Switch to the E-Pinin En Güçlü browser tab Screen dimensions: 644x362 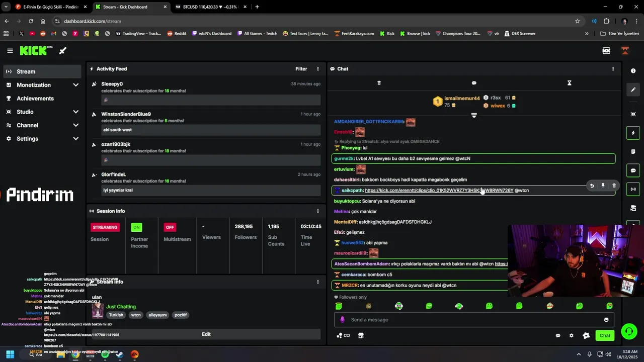pyautogui.click(x=50, y=7)
